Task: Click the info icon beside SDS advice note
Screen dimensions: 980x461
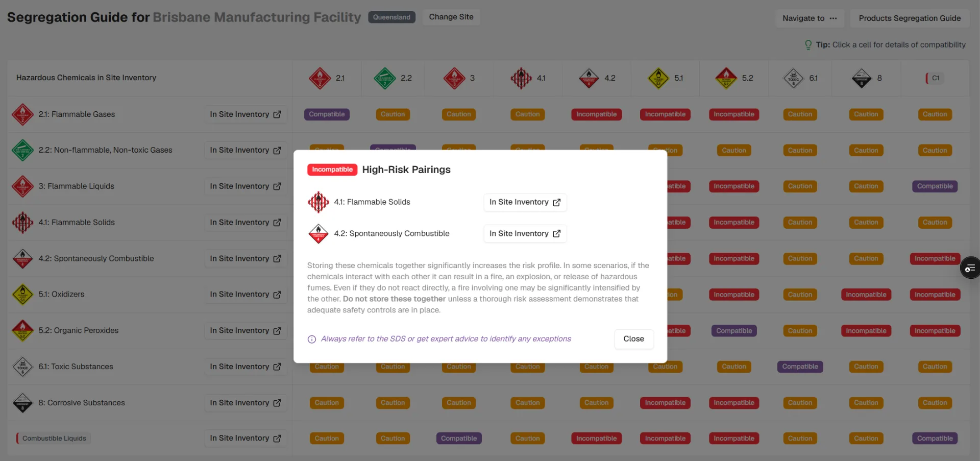Action: pyautogui.click(x=312, y=339)
